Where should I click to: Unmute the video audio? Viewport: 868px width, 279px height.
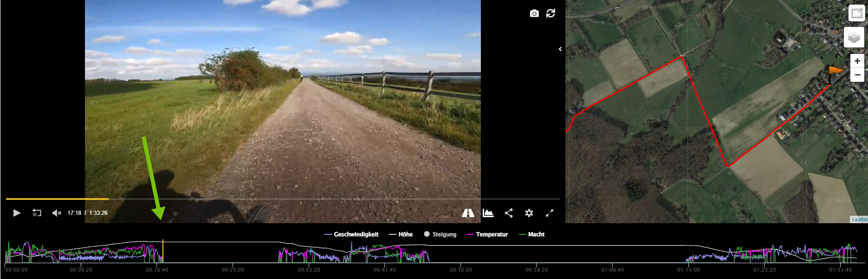tap(57, 213)
